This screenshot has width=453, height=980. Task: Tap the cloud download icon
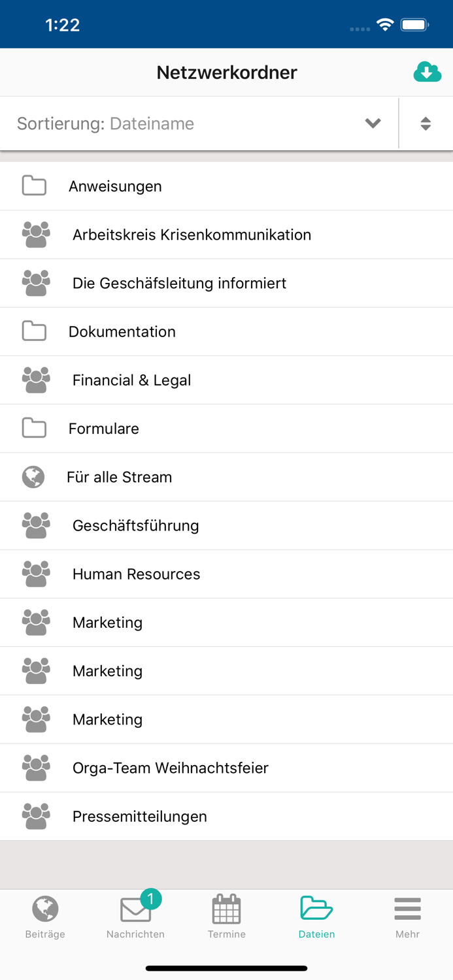click(427, 72)
